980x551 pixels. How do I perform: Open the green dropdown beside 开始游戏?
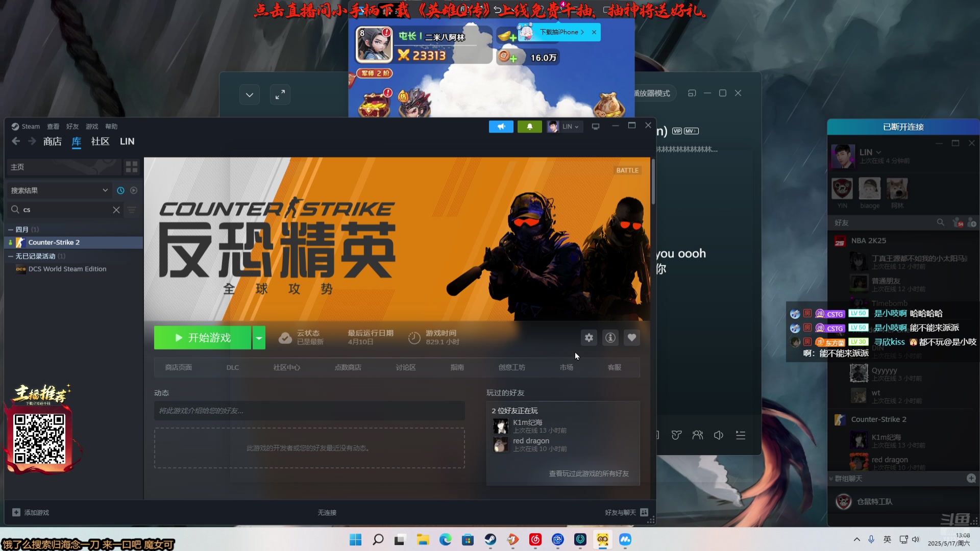259,338
